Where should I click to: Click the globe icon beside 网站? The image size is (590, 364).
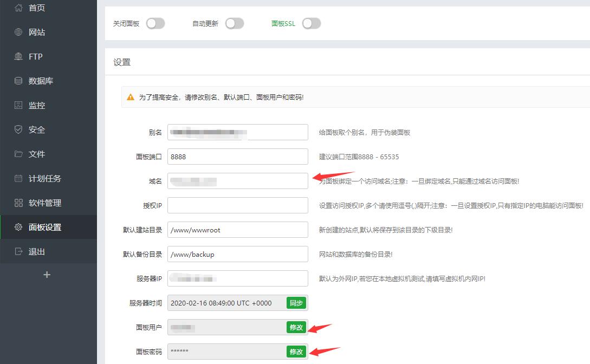(x=18, y=32)
